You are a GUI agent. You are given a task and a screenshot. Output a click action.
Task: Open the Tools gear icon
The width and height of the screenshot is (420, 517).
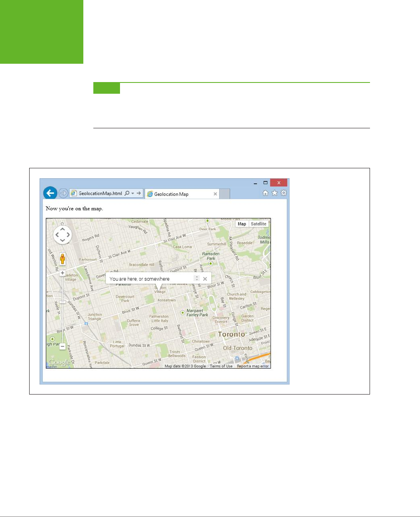(x=284, y=193)
